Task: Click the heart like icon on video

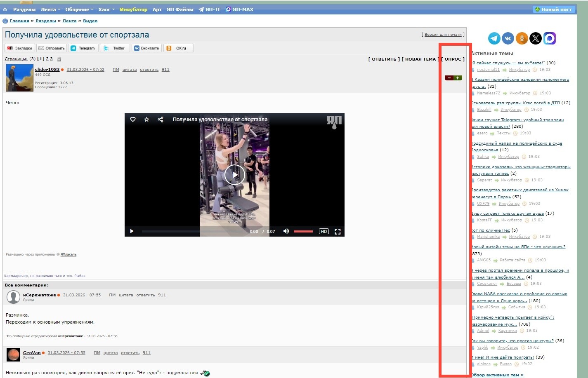Action: pos(133,120)
